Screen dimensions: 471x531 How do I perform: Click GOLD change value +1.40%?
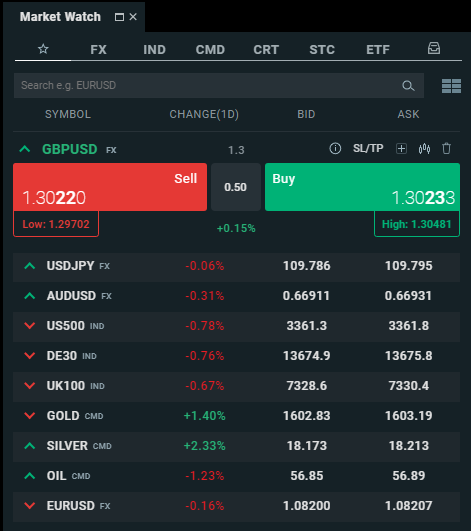click(x=205, y=416)
